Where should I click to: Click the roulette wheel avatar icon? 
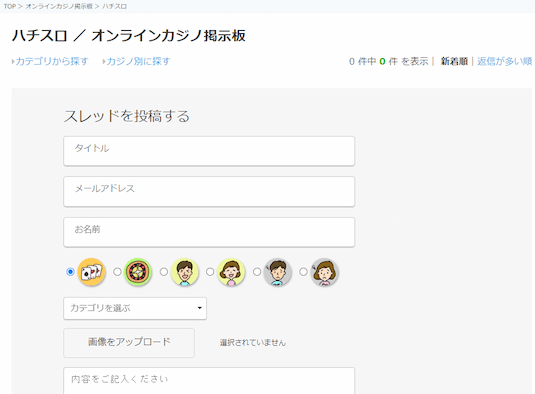(x=138, y=272)
